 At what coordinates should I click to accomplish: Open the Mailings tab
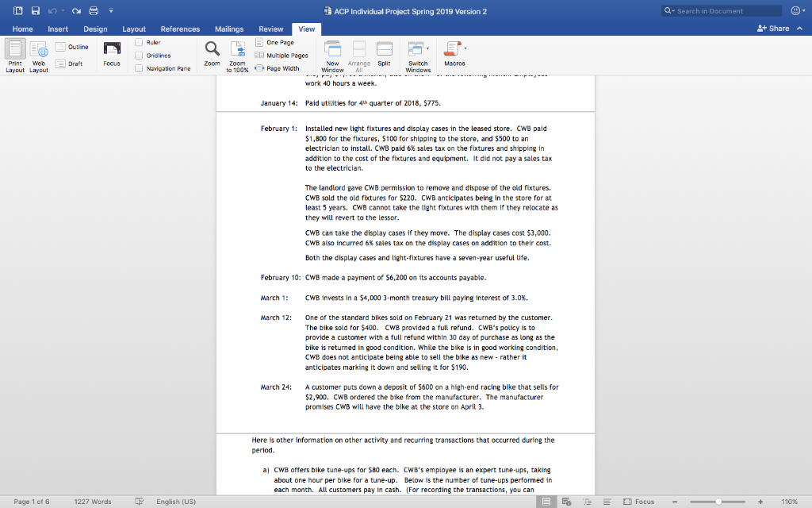pos(229,29)
